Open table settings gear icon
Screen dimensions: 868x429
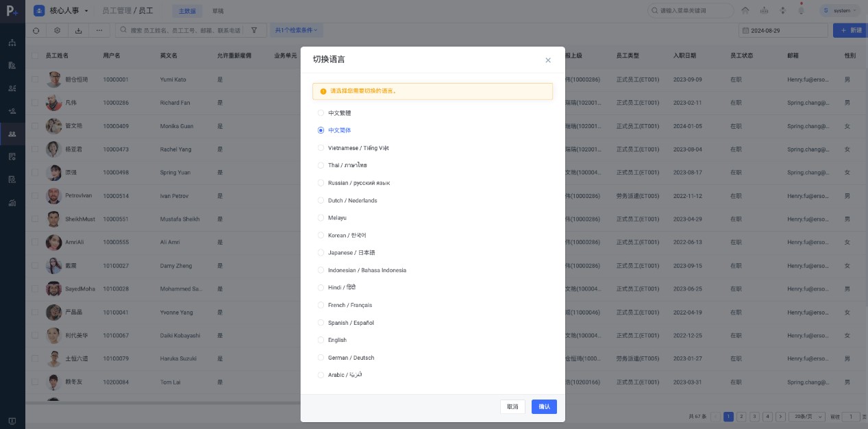(58, 31)
